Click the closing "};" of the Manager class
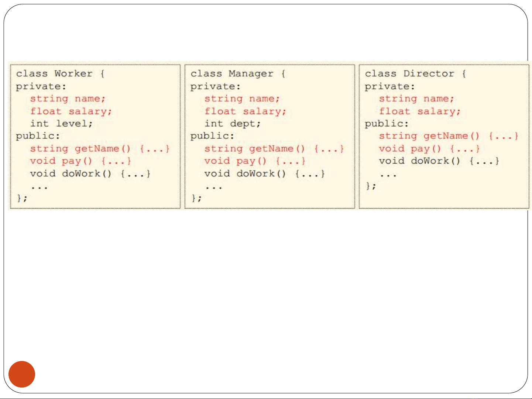The height and width of the screenshot is (399, 532). 196,198
